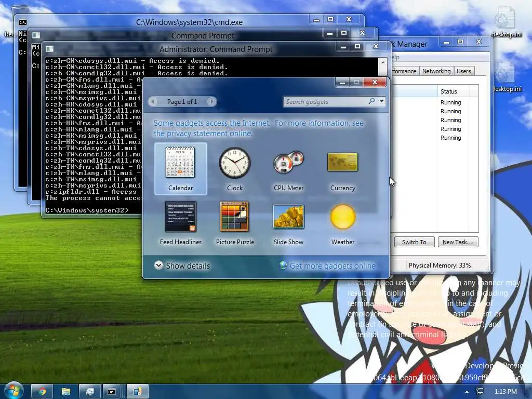Open Get more gadgets online link

(328, 265)
